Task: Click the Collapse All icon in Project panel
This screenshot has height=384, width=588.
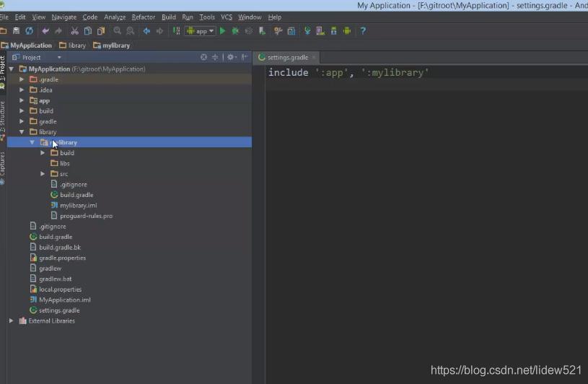Action: (x=215, y=57)
